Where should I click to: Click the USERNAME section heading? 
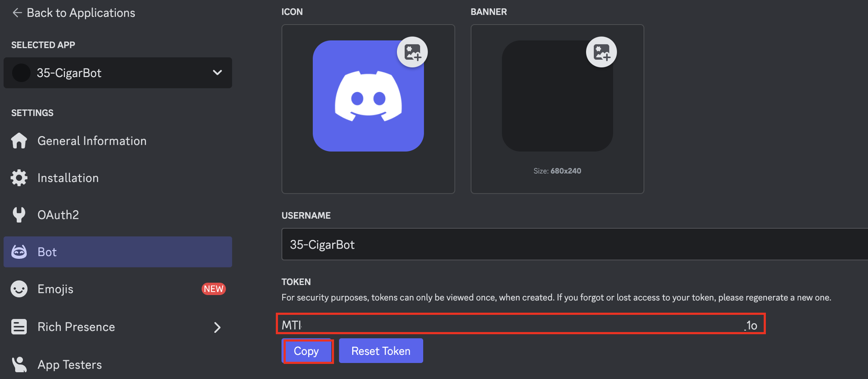[306, 216]
